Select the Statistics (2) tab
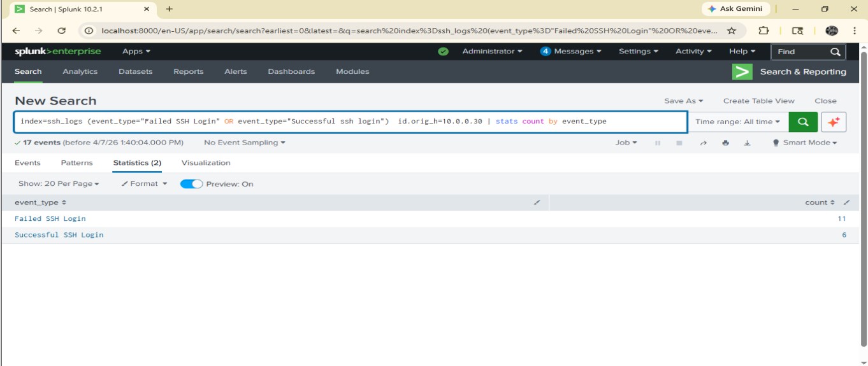This screenshot has height=366, width=868. 137,163
